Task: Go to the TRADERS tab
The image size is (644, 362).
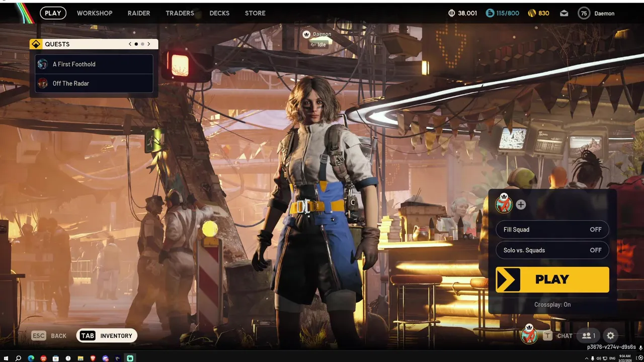Action: [180, 13]
